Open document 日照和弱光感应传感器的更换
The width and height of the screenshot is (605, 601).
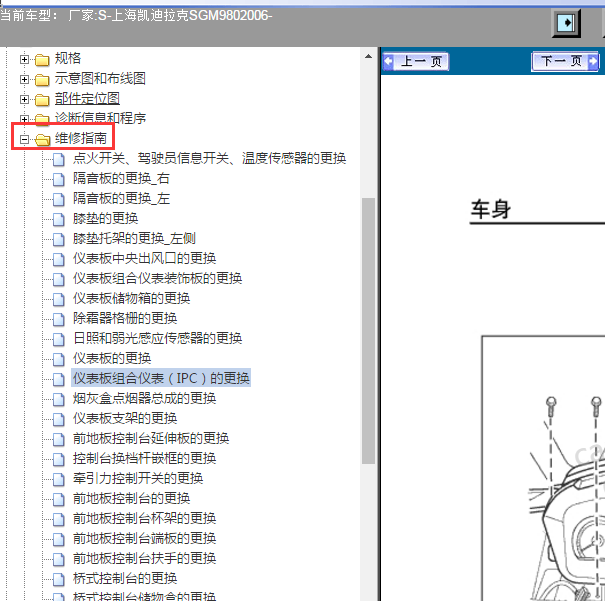click(157, 339)
